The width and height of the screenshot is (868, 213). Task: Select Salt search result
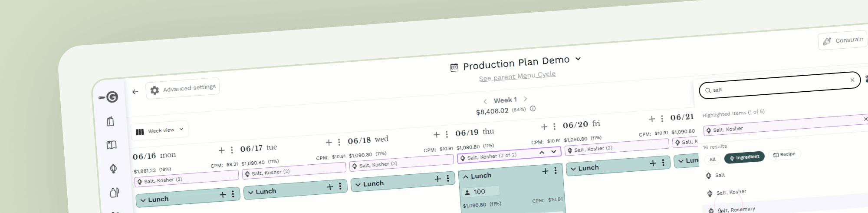tap(720, 175)
